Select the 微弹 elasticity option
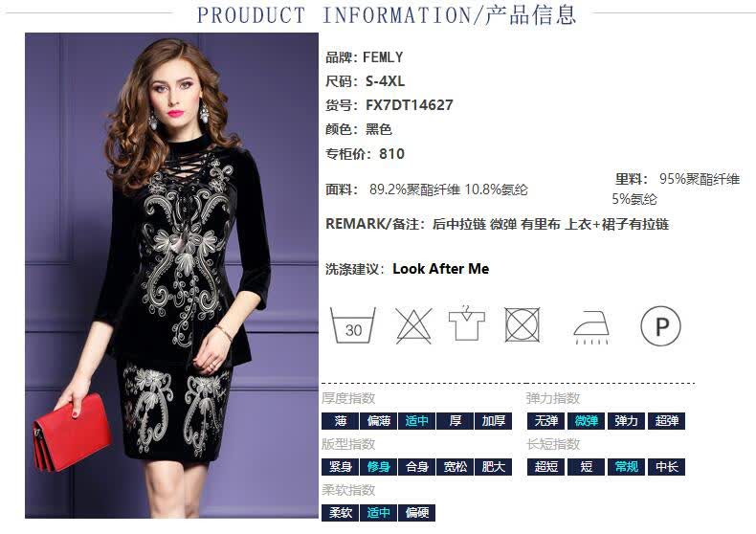 [x=586, y=421]
